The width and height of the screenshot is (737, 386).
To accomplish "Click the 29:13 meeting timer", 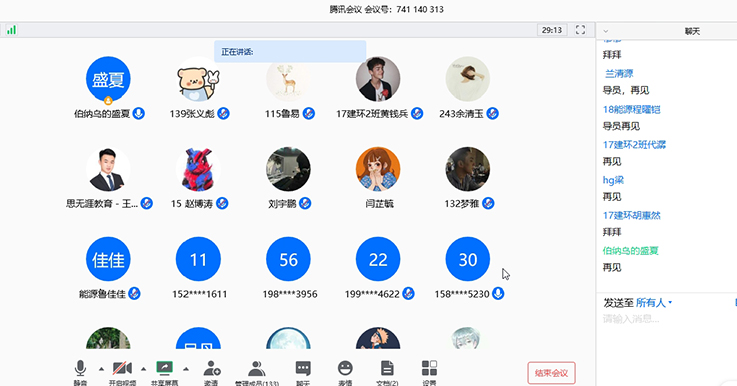I will tap(552, 30).
